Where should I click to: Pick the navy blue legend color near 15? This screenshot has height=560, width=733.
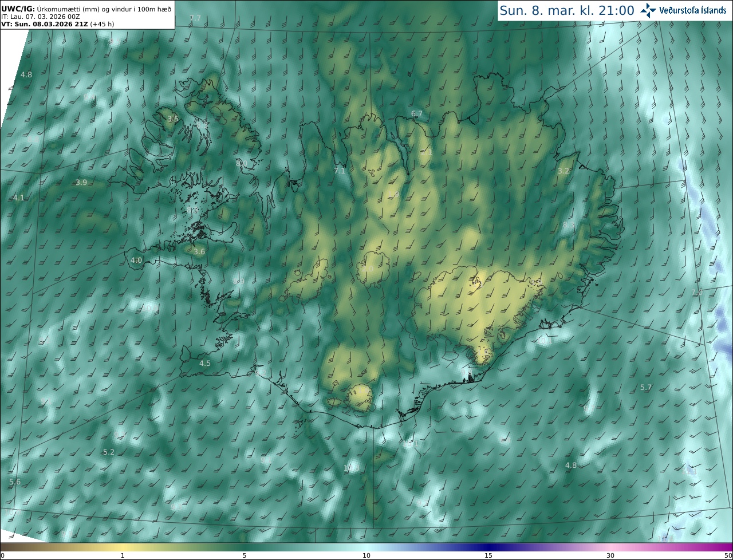pos(488,547)
